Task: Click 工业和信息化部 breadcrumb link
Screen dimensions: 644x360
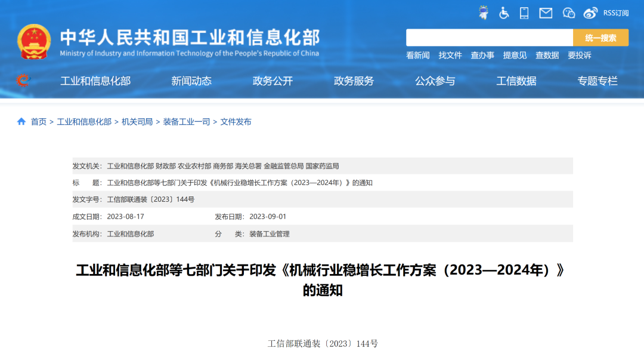Action: 84,122
